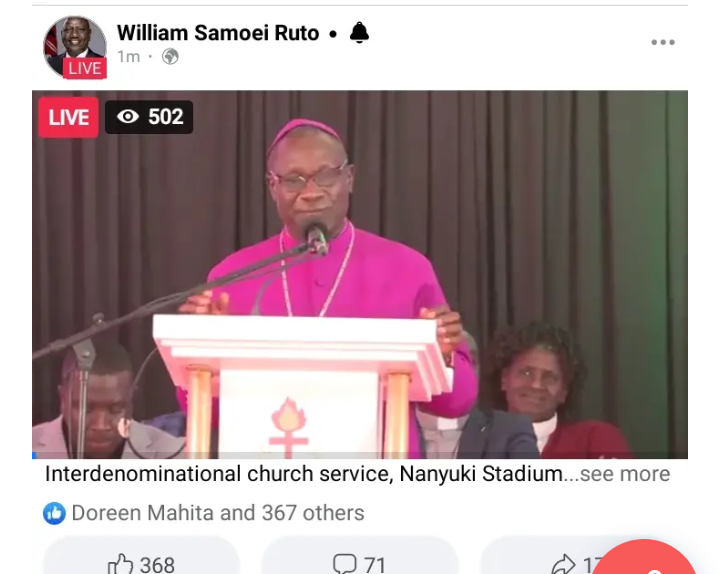Open the three-dot post options menu
The width and height of the screenshot is (720, 574).
click(x=663, y=42)
